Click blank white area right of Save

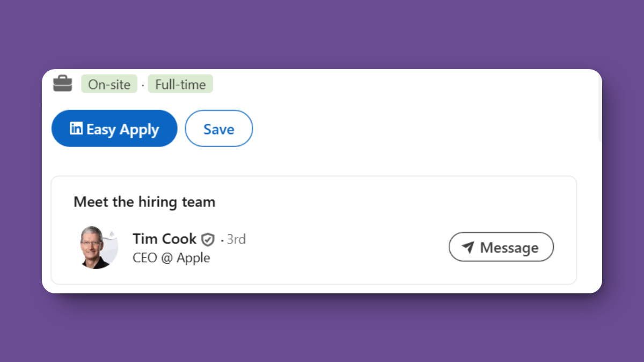coord(402,129)
